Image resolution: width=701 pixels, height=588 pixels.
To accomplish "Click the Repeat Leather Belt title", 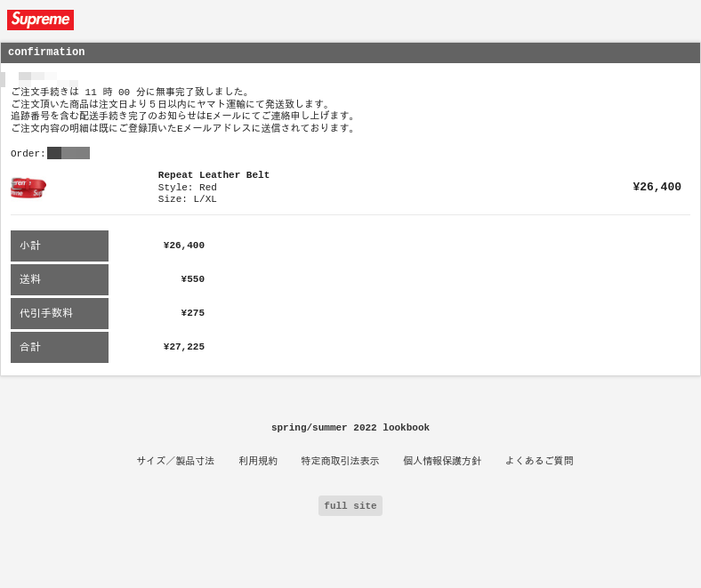I will pyautogui.click(x=214, y=175).
